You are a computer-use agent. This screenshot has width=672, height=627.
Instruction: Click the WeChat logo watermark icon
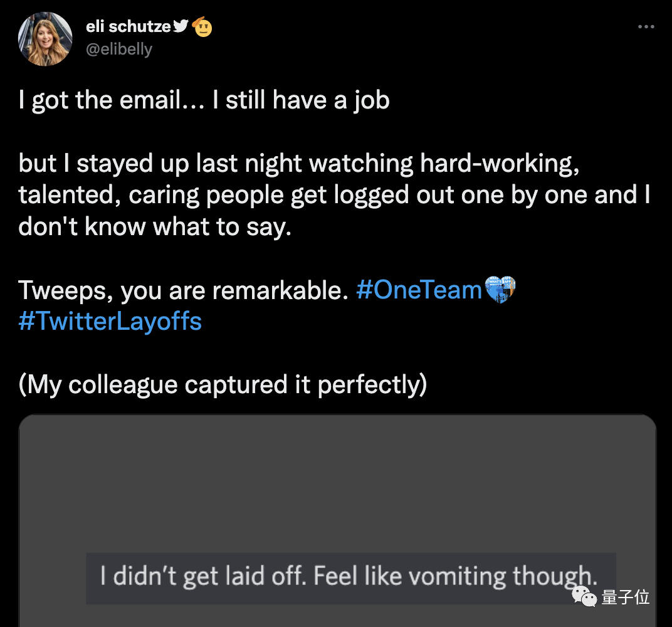[x=584, y=597]
